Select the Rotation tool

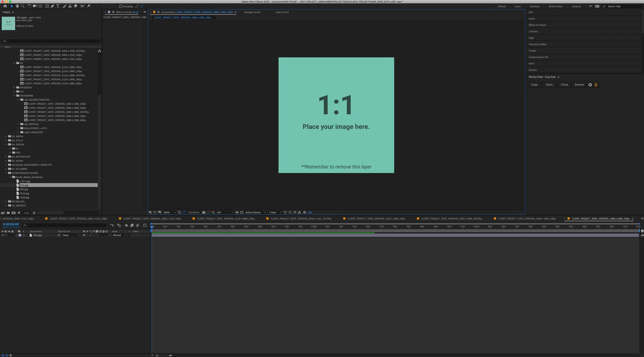pyautogui.click(x=29, y=6)
